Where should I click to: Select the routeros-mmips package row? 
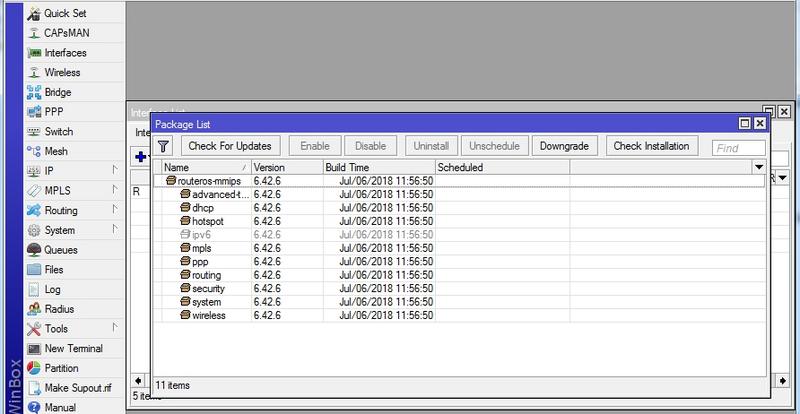tap(459, 181)
